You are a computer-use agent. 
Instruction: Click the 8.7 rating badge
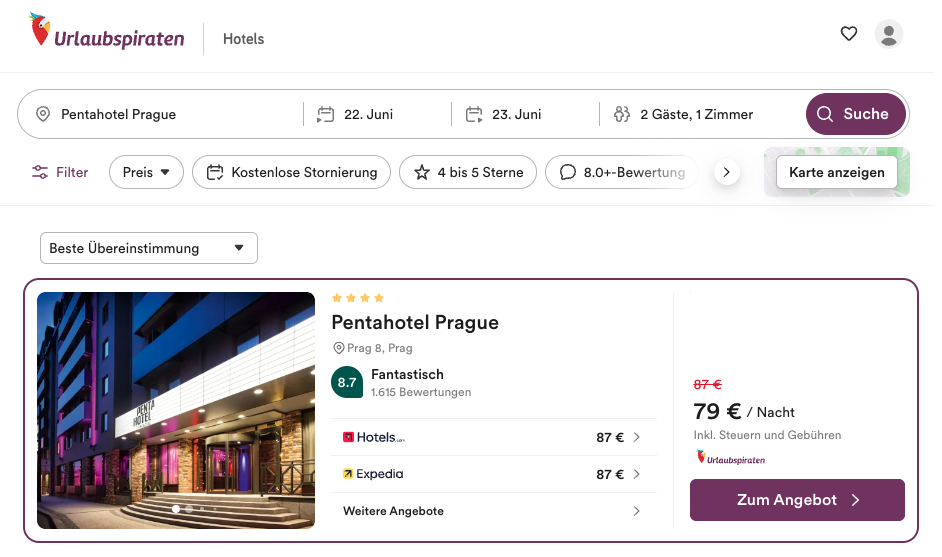coord(347,383)
